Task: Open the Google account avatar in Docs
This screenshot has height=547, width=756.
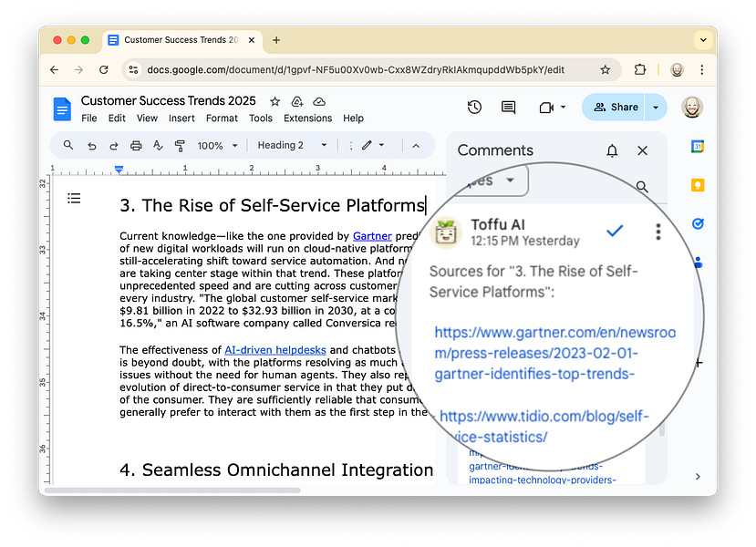Action: [x=692, y=107]
